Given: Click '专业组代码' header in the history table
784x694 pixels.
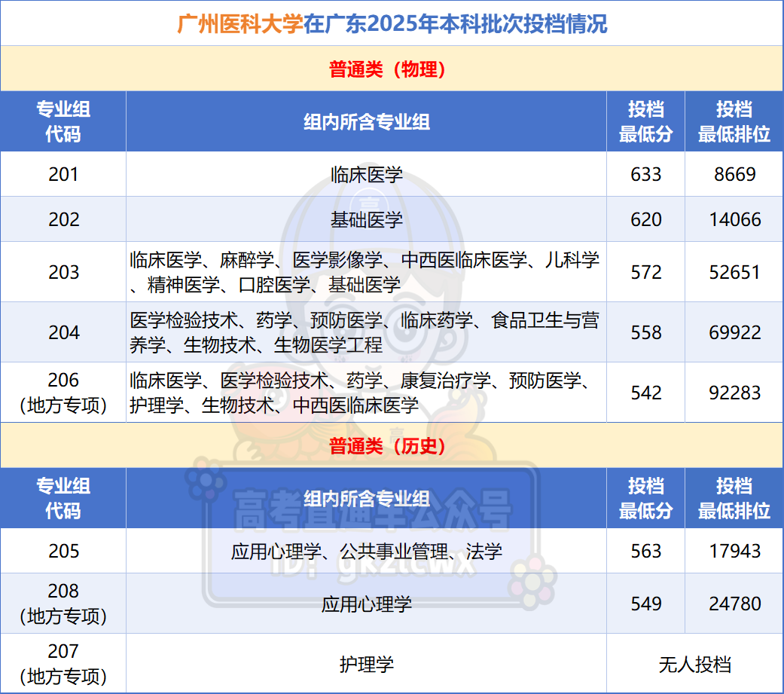Looking at the screenshot, I should click(63, 498).
